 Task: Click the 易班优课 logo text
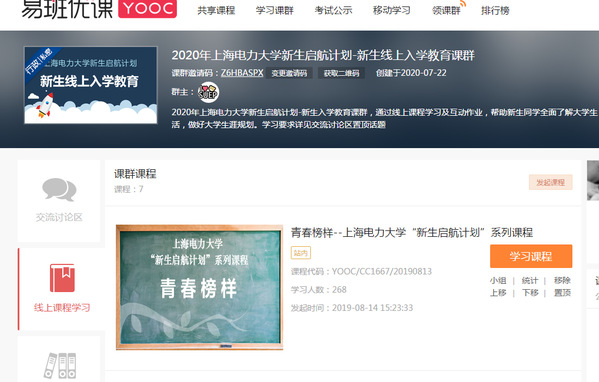[67, 9]
